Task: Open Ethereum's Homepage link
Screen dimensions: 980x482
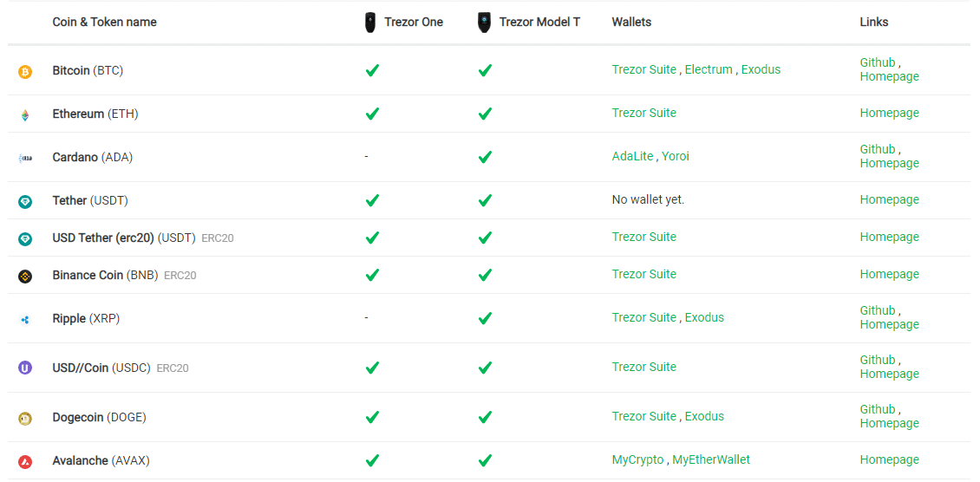Action: click(890, 114)
